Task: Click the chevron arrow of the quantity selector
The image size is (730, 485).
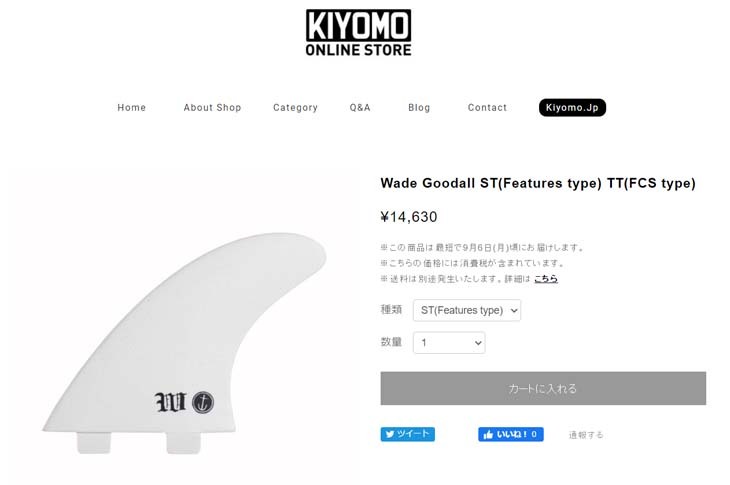Action: [x=478, y=343]
